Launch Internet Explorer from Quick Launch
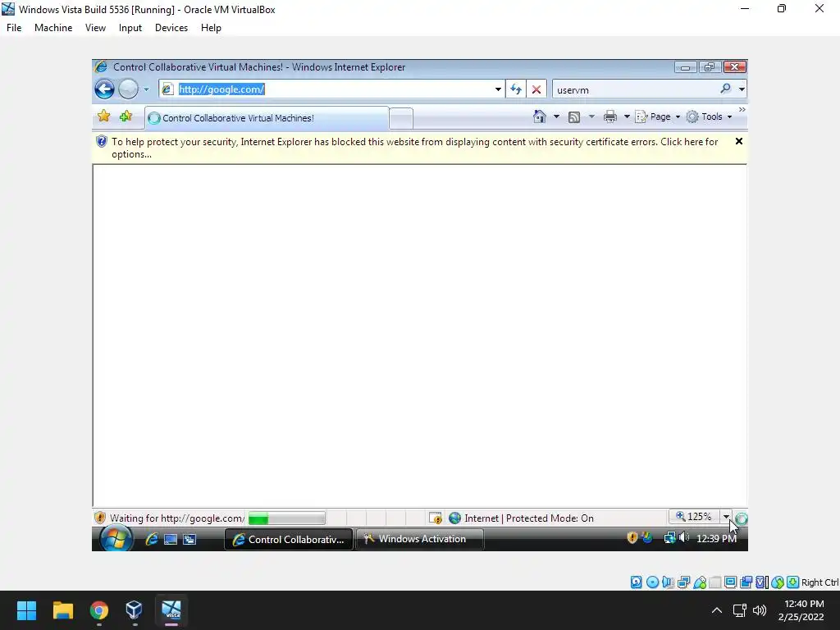The image size is (840, 630). click(x=152, y=539)
